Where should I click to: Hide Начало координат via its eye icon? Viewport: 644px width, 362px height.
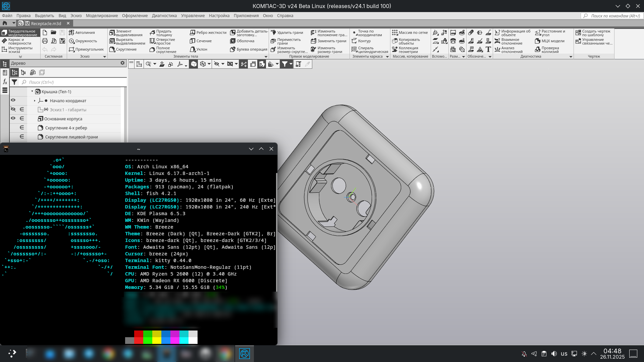coord(13,100)
